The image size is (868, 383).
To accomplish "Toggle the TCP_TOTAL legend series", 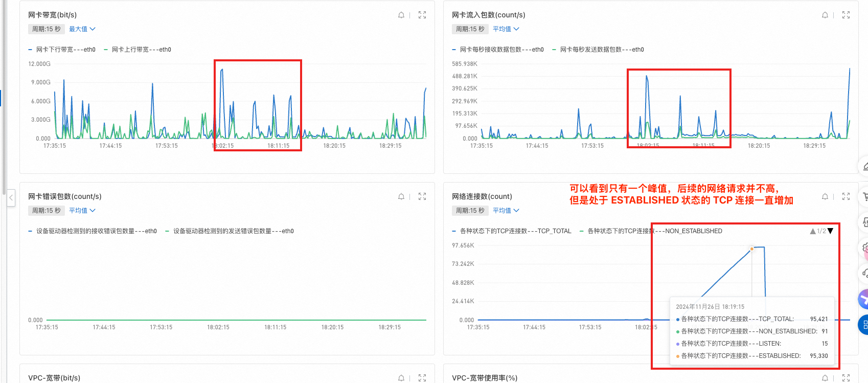I will coord(512,231).
